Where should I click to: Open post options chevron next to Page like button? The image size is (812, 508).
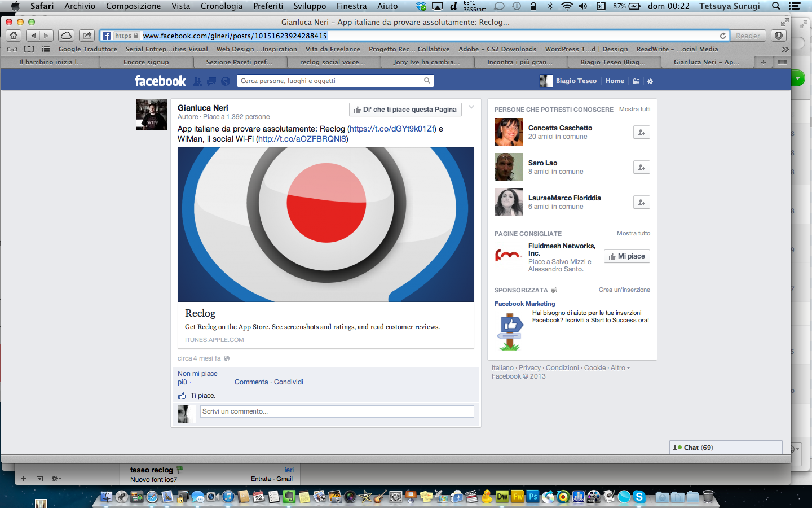coord(471,107)
